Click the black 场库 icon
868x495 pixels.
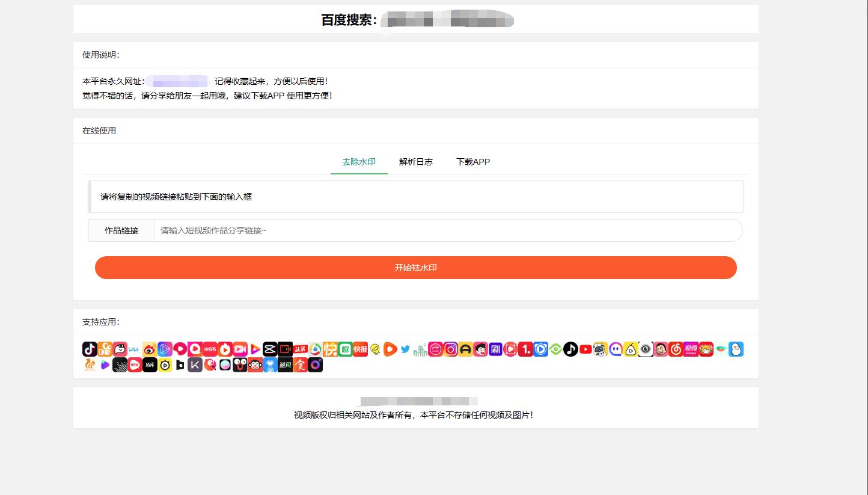(150, 364)
